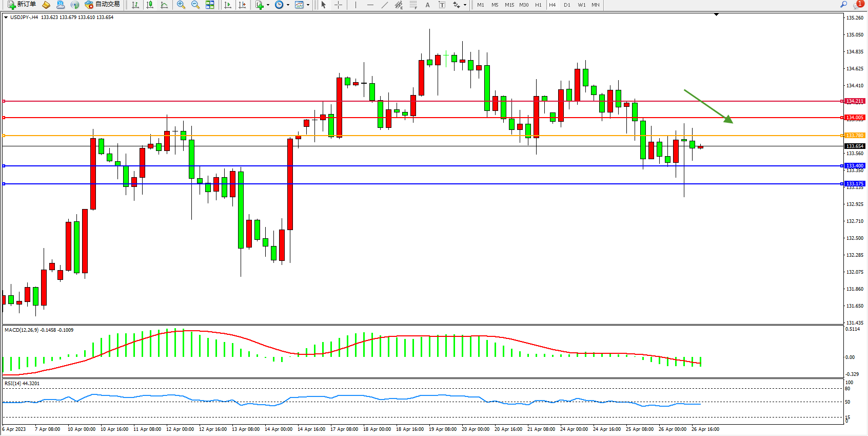
Task: Open the chart templates dropdown arrow
Action: coord(308,5)
